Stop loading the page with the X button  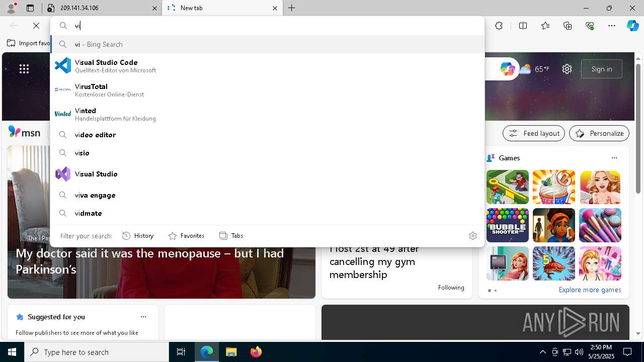click(x=36, y=26)
